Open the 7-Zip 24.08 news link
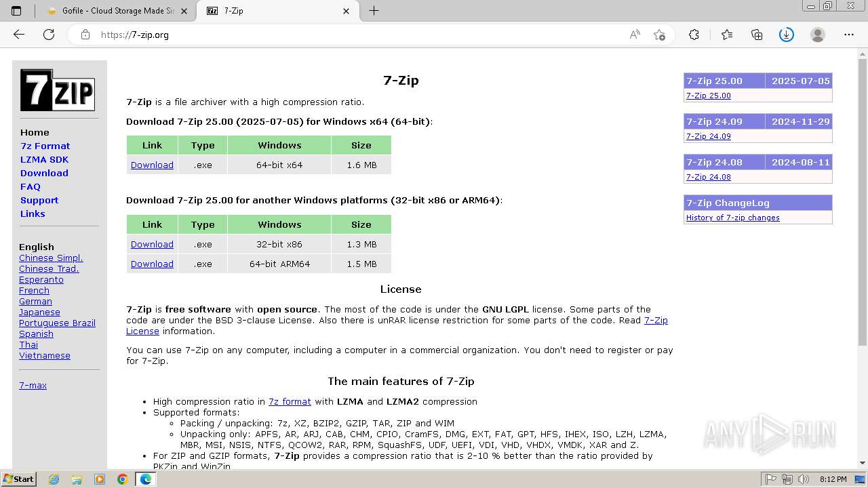The width and height of the screenshot is (868, 488). tap(709, 177)
